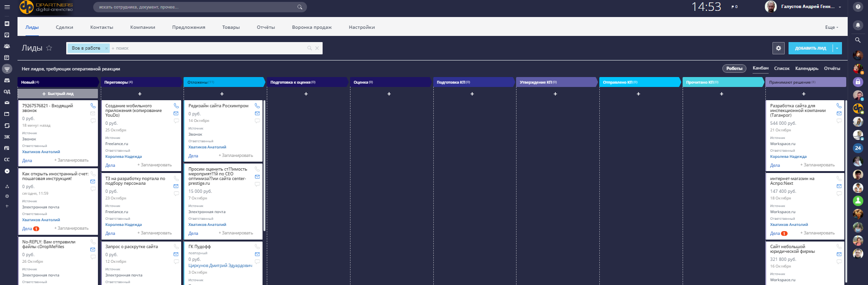
Task: Click the magnifier in the top search bar
Action: coord(299,7)
